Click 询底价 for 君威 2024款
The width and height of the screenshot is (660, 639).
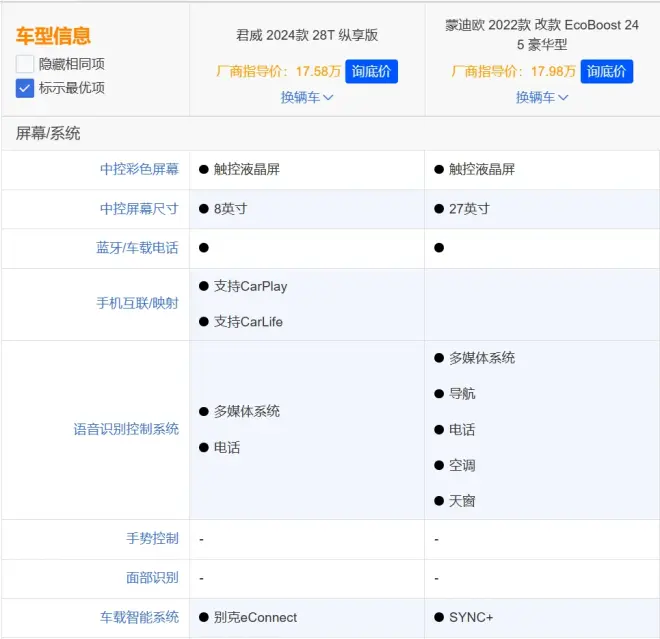[371, 71]
